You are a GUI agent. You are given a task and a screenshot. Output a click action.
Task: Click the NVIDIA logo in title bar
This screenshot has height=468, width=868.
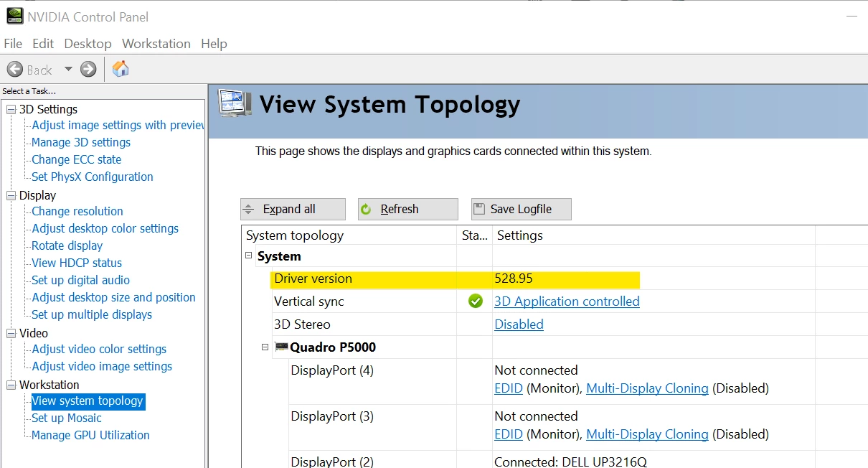14,16
